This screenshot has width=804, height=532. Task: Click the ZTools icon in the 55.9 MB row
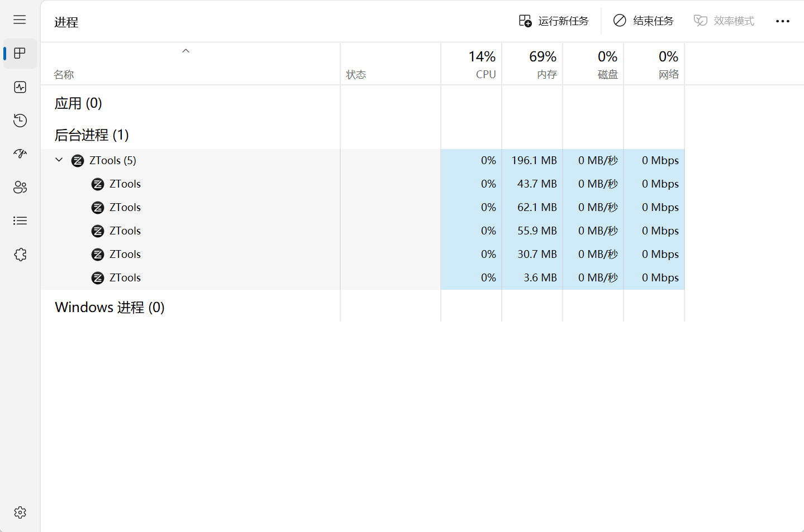tap(98, 231)
